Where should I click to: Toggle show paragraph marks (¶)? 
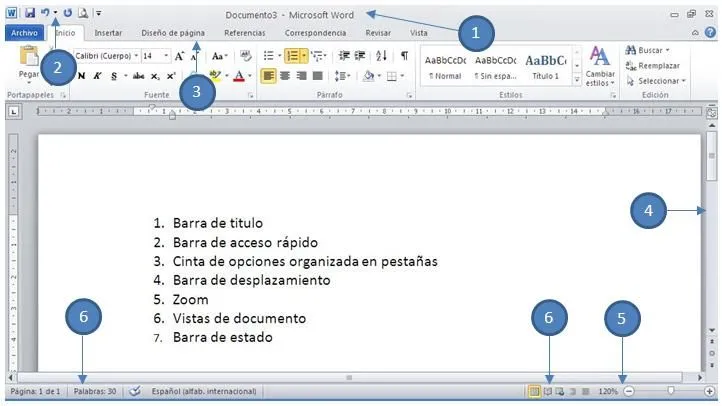coord(404,56)
